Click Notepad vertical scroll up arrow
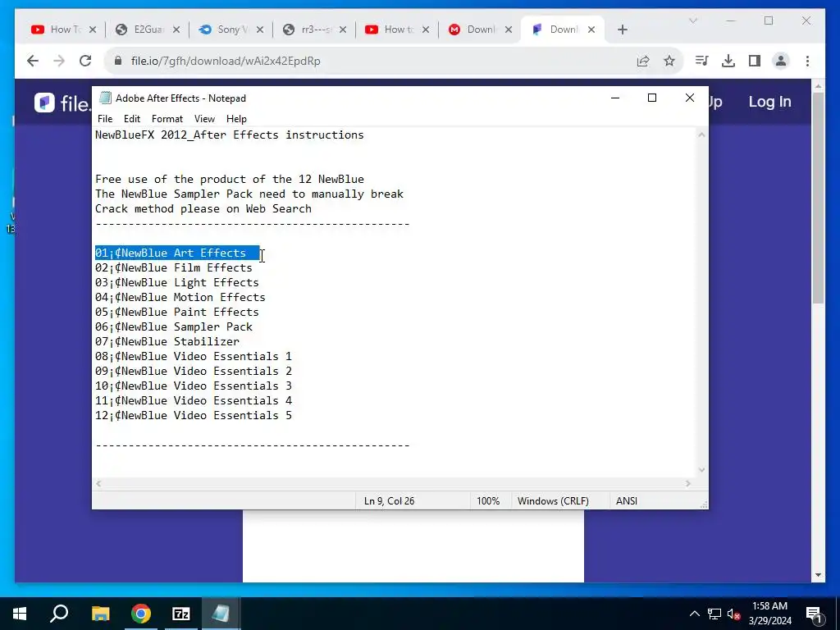This screenshot has height=630, width=840. pyautogui.click(x=701, y=135)
